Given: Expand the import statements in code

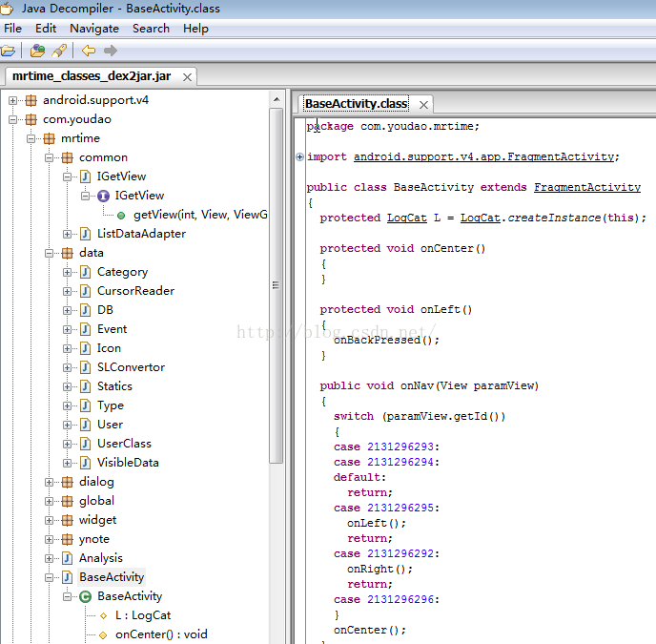Looking at the screenshot, I should [x=300, y=157].
